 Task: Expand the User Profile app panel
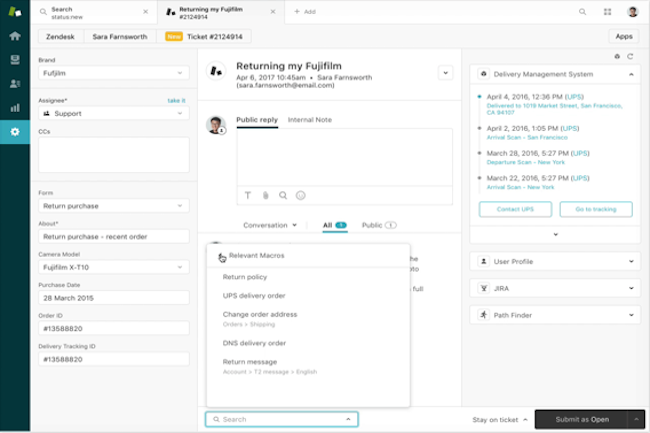point(551,261)
